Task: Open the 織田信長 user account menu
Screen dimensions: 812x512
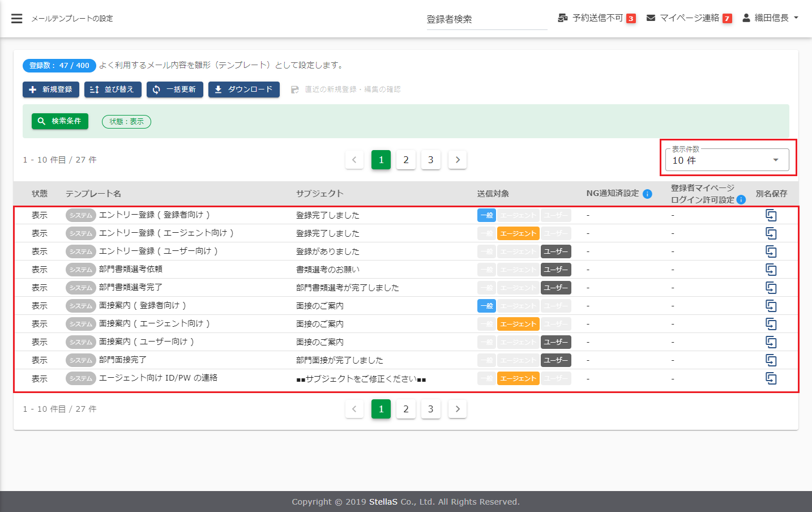Action: 771,18
